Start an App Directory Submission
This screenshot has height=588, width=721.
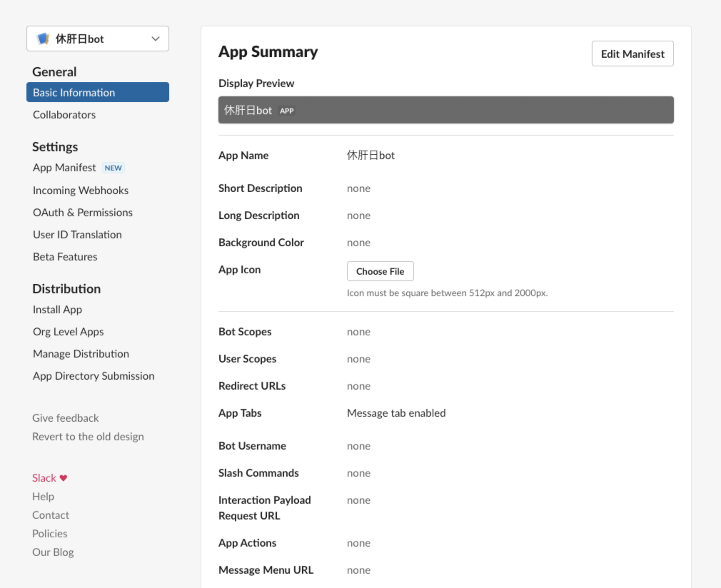pyautogui.click(x=94, y=376)
